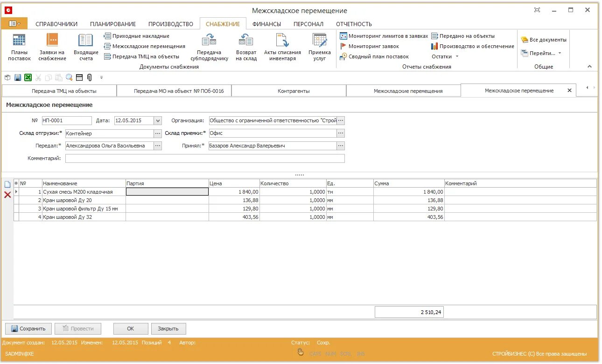The width and height of the screenshot is (602, 364).
Task: Open Передача ТМЦ на объекты in ribbon
Action: [141, 56]
